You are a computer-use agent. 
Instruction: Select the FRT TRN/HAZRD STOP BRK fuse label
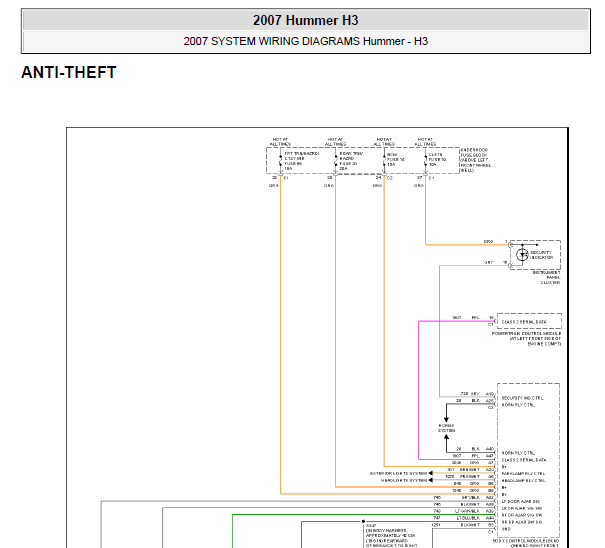[x=302, y=161]
